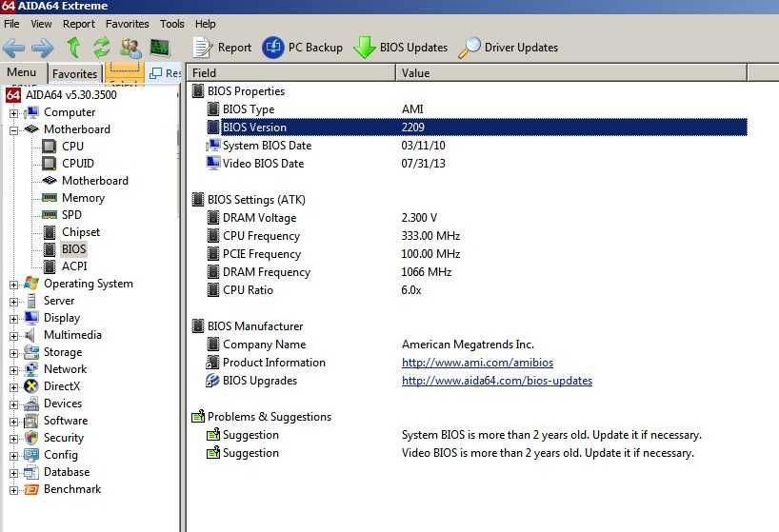Click the Back navigation arrow
This screenshot has width=779, height=532.
click(x=14, y=48)
